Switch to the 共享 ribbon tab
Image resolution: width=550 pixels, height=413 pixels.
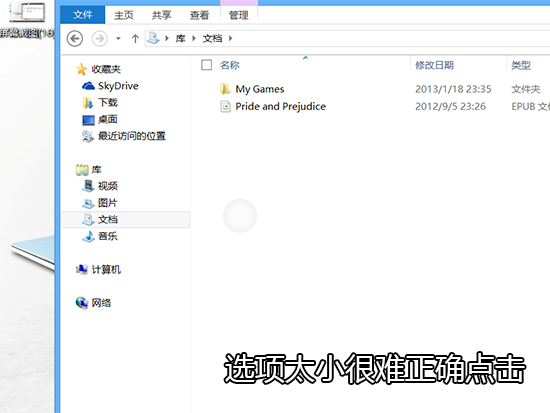pos(161,15)
